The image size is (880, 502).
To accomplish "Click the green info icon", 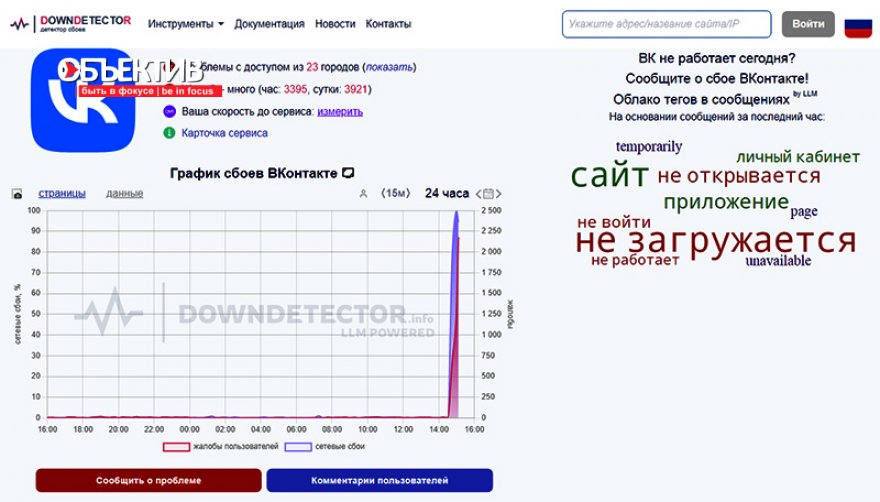I will [169, 133].
